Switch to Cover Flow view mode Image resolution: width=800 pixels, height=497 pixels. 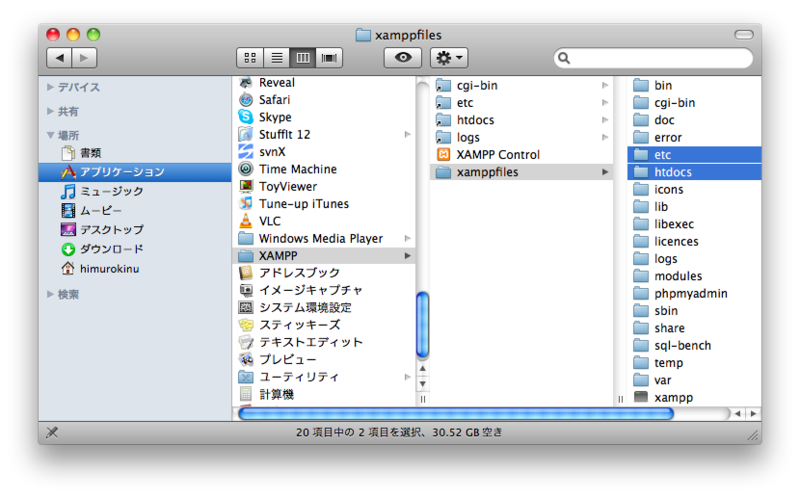(x=329, y=58)
